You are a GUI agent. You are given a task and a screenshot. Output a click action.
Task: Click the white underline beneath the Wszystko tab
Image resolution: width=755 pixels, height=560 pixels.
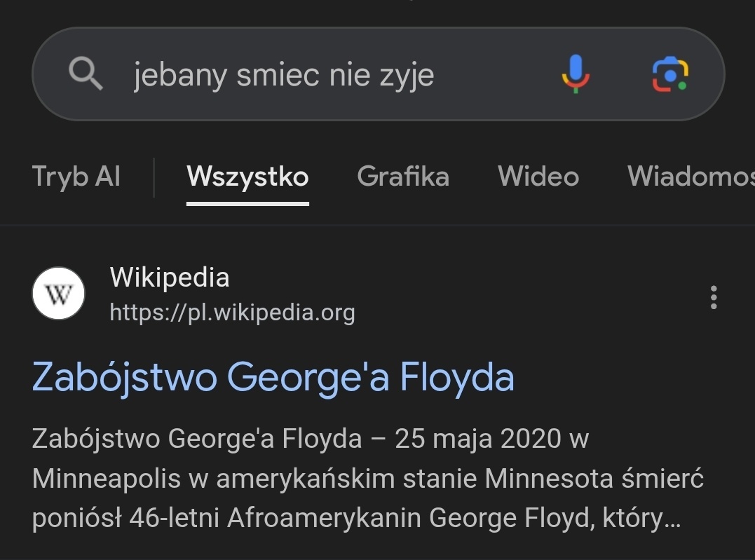[247, 203]
